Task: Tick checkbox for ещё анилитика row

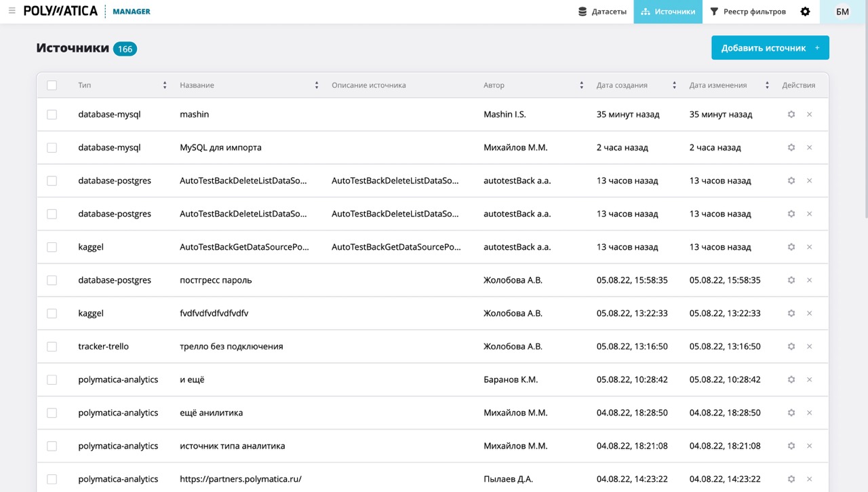Action: (x=52, y=413)
